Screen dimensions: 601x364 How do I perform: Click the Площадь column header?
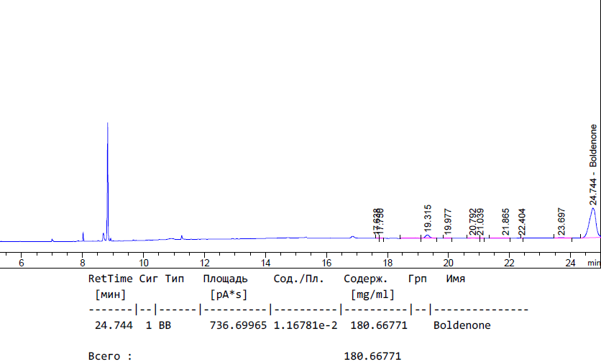[225, 279]
